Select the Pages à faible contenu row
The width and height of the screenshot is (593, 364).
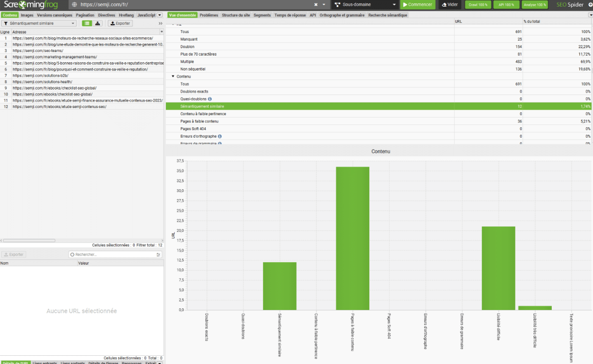tap(379, 121)
